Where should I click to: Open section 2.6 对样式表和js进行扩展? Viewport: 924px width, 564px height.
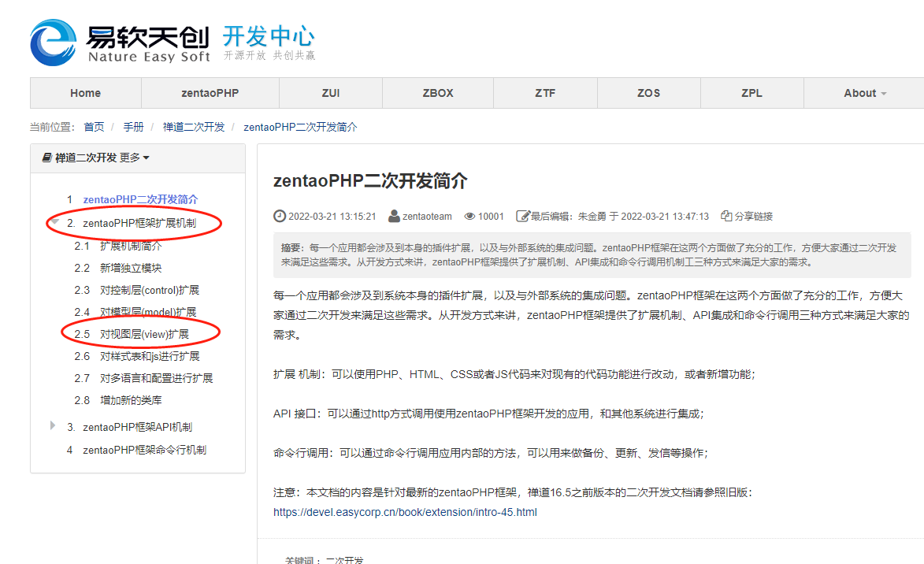[150, 356]
